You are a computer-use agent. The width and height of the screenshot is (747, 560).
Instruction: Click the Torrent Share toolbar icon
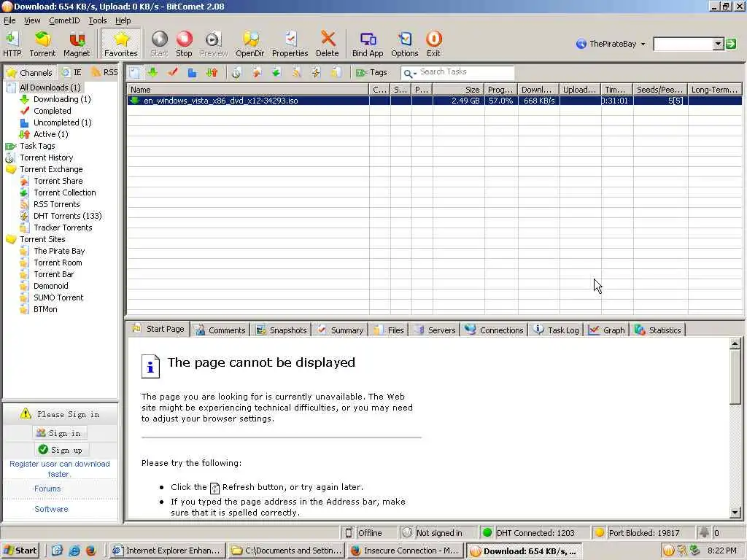257,72
